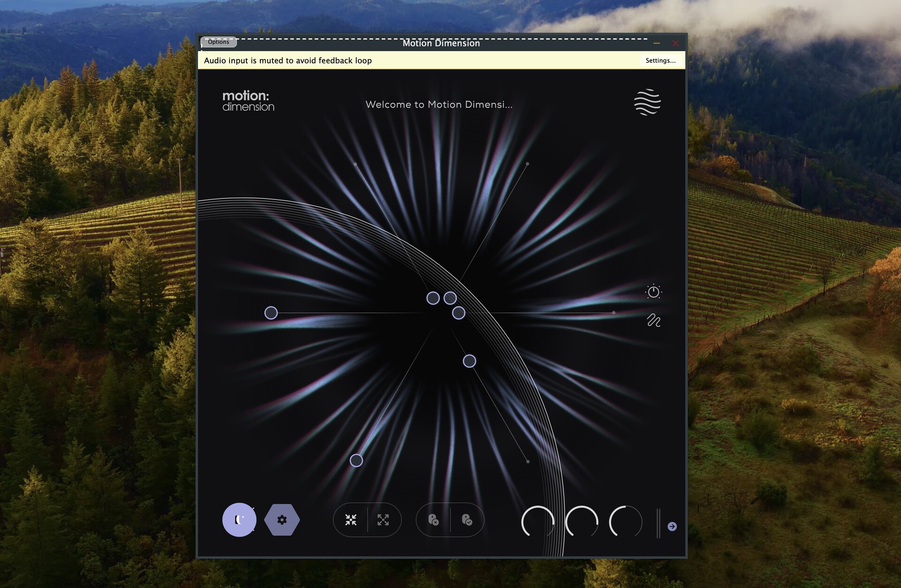Open the 'Welcome to Motion Dimensi...' preset name

click(x=439, y=105)
